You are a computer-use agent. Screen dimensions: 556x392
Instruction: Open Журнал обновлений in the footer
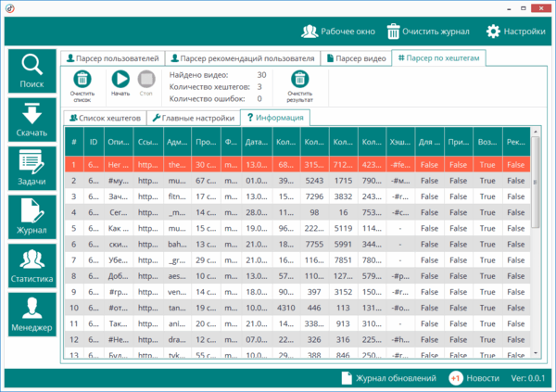coord(389,378)
